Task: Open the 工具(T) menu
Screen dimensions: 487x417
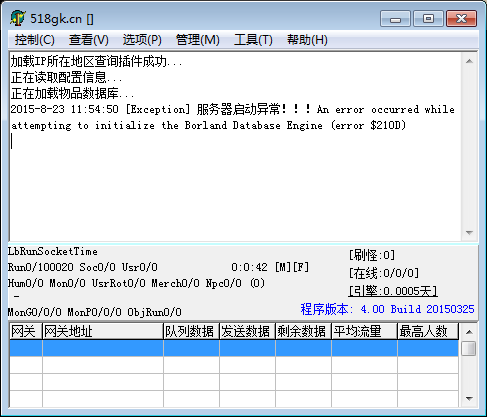Action: coord(253,40)
